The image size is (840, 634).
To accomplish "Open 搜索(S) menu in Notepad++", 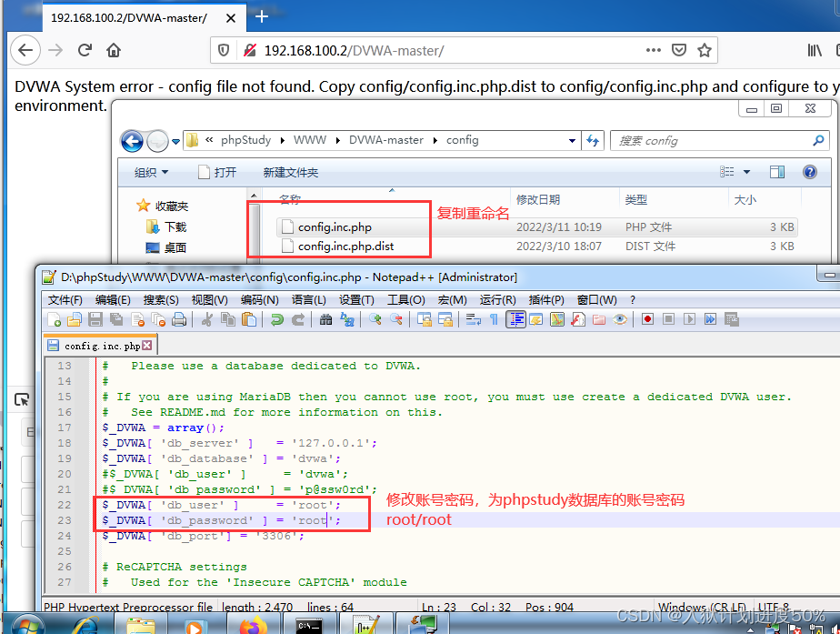I will [x=161, y=300].
